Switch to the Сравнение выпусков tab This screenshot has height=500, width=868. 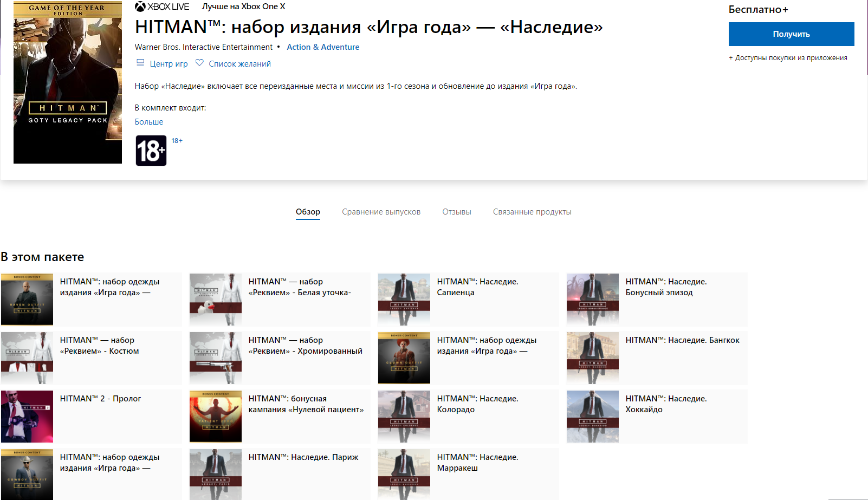(x=381, y=212)
